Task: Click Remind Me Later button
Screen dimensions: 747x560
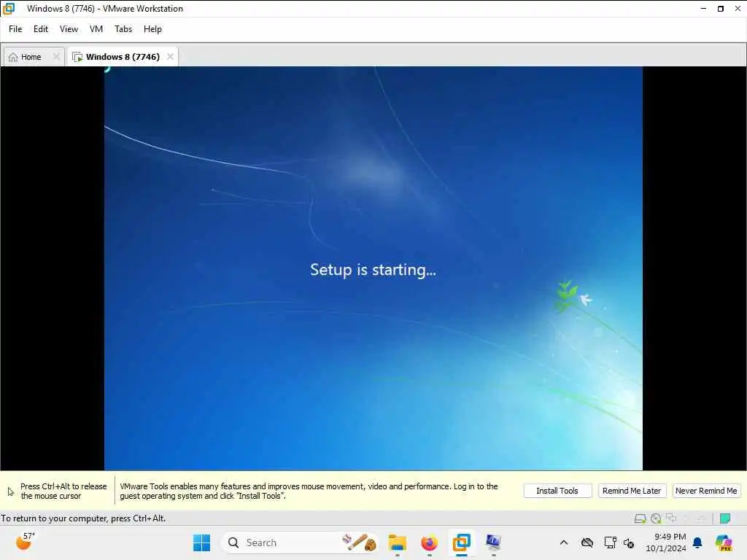Action: click(632, 491)
